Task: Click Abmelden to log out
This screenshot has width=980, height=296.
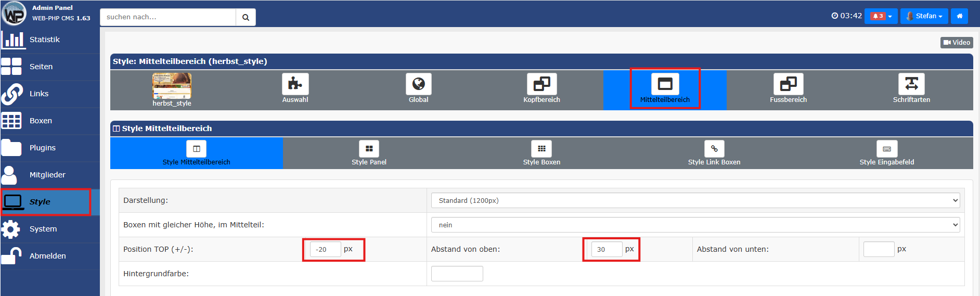Action: point(47,256)
